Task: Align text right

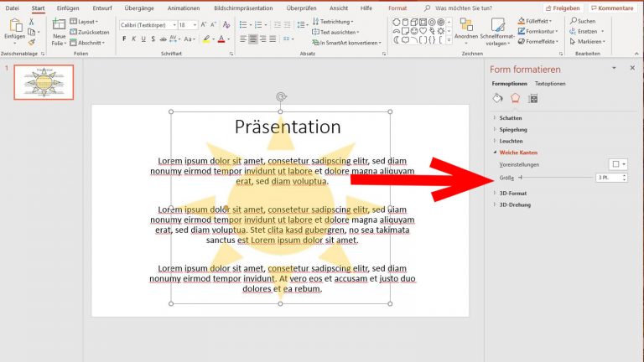Action: click(262, 39)
